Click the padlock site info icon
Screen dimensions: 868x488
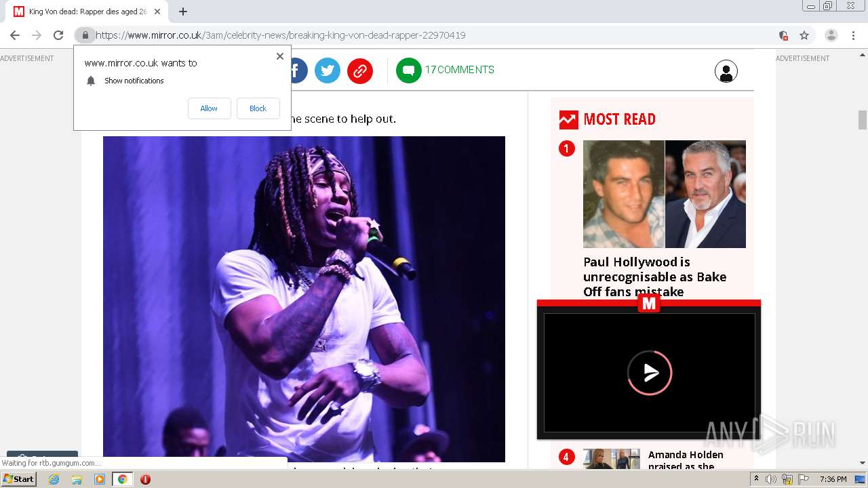click(85, 35)
